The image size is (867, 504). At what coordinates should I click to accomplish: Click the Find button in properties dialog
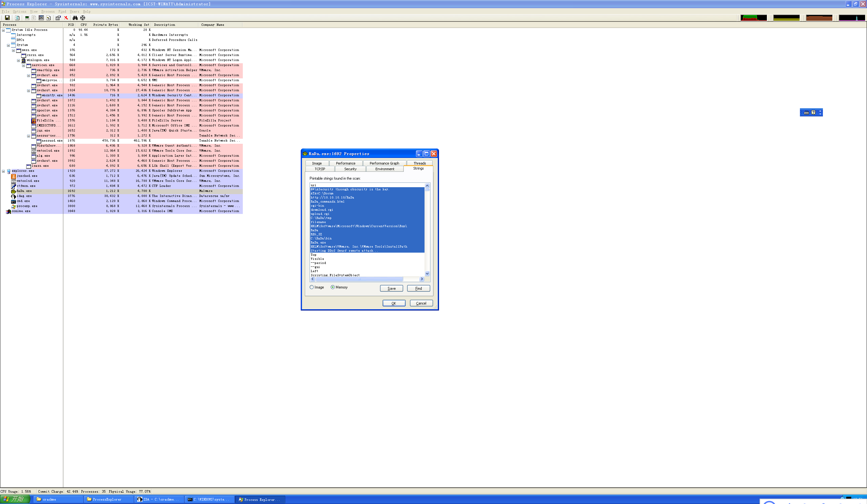coord(418,288)
